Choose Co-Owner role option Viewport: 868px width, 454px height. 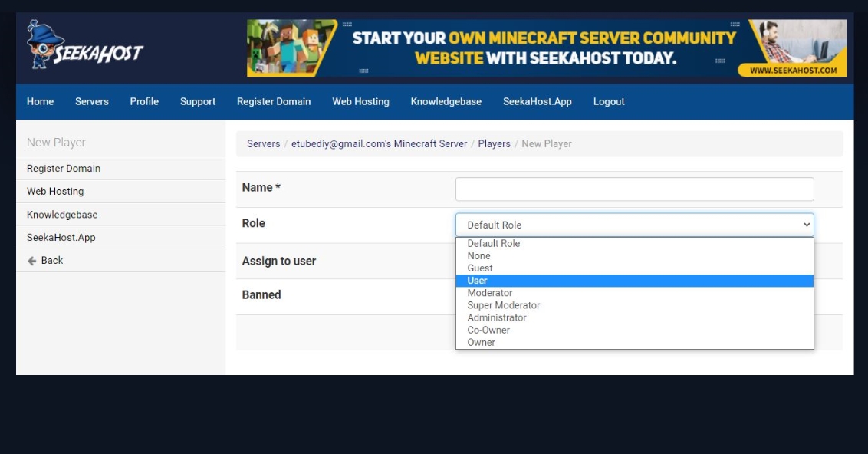[634, 330]
